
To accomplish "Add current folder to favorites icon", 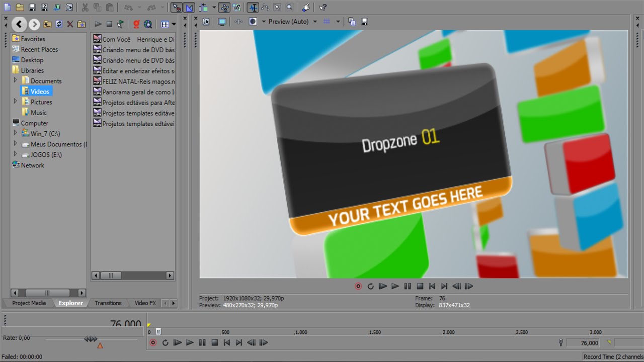I will 81,24.
